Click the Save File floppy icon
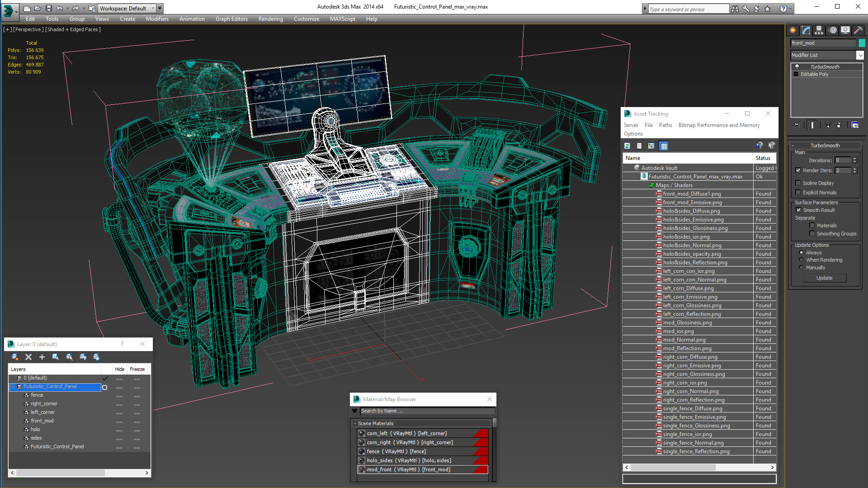Screen dimensions: 868x488 click(49, 8)
